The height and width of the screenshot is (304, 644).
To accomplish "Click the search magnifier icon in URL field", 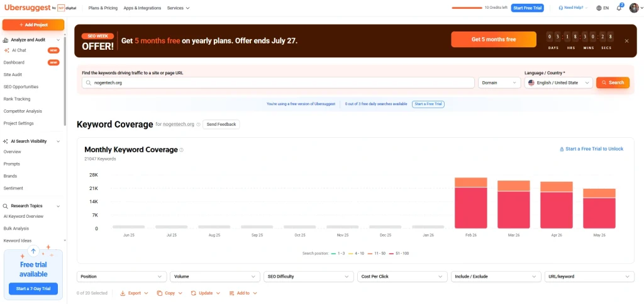I will click(88, 83).
